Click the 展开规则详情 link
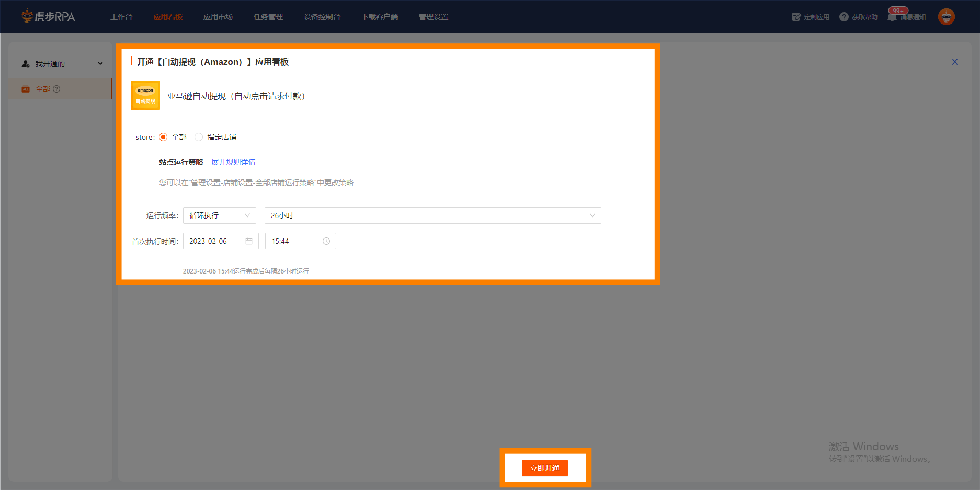 click(x=233, y=162)
